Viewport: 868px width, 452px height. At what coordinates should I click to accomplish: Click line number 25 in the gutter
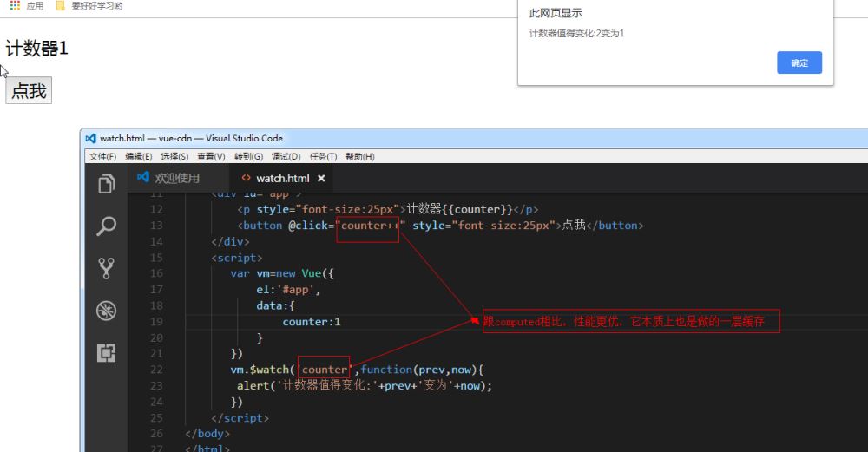(x=156, y=417)
